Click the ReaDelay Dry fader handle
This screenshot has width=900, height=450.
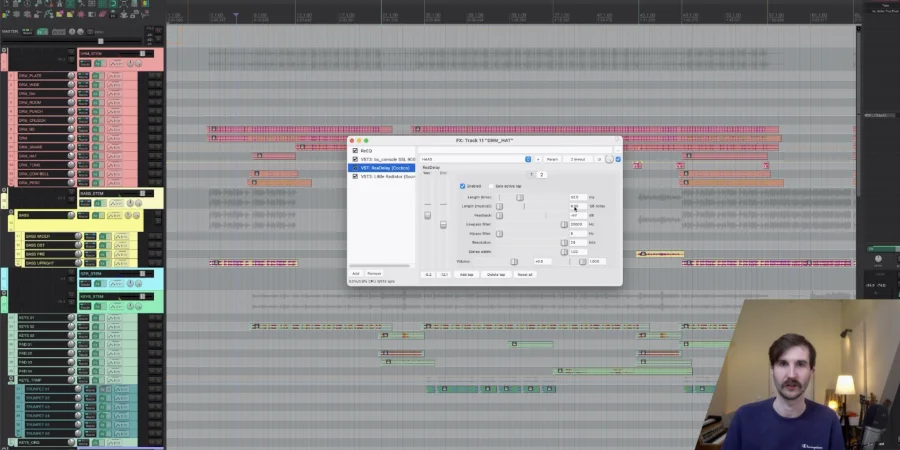tap(443, 225)
